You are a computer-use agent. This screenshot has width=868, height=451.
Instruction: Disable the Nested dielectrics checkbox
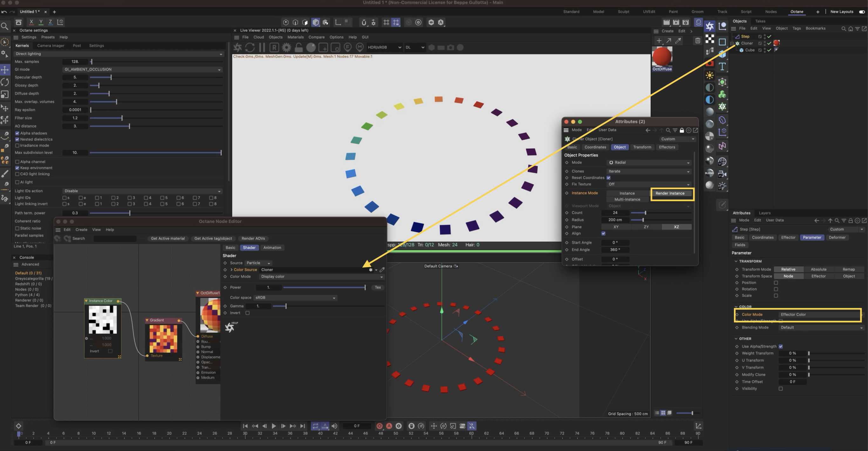17,139
